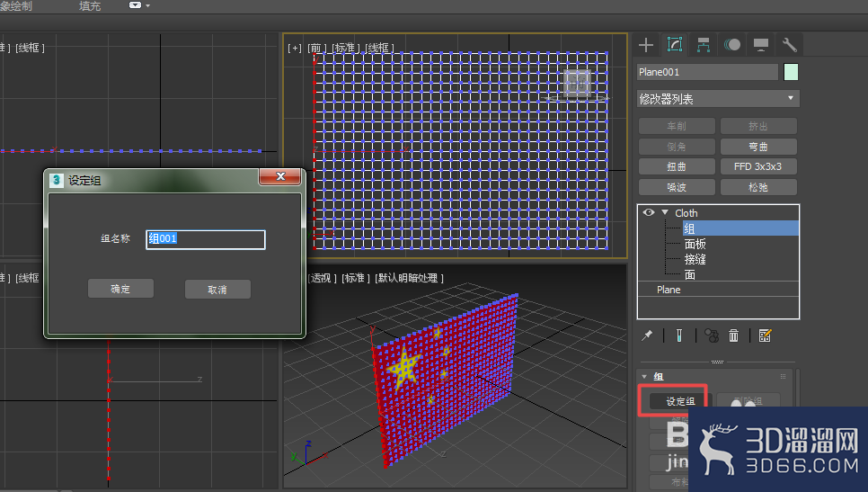868x492 pixels.
Task: Close the 设定组 dialog
Action: (280, 176)
